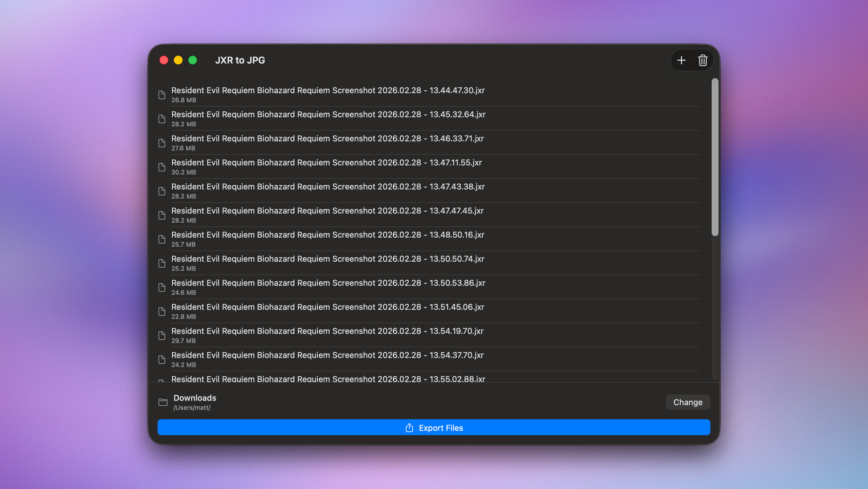The width and height of the screenshot is (868, 489).
Task: Click the plus icon to add files
Action: point(681,60)
